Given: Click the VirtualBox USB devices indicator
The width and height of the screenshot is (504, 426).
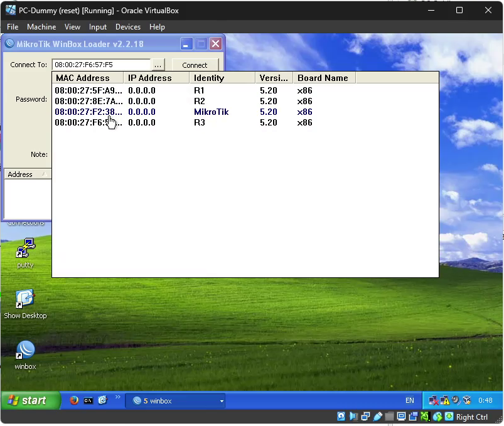Looking at the screenshot, I should click(x=378, y=417).
